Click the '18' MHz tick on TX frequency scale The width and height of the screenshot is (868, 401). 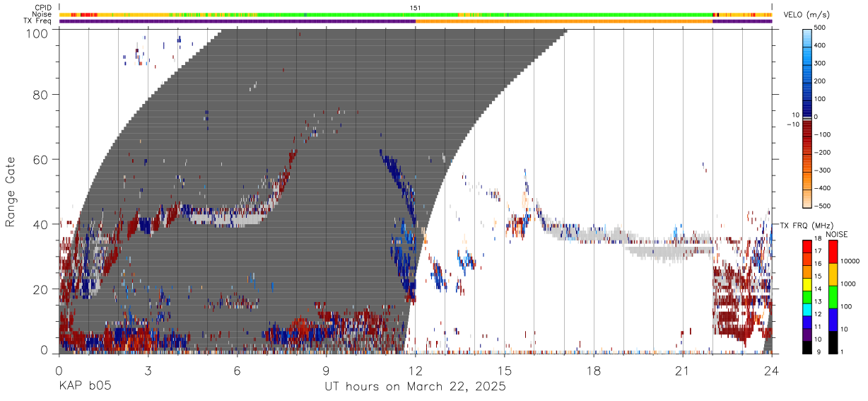(819, 240)
